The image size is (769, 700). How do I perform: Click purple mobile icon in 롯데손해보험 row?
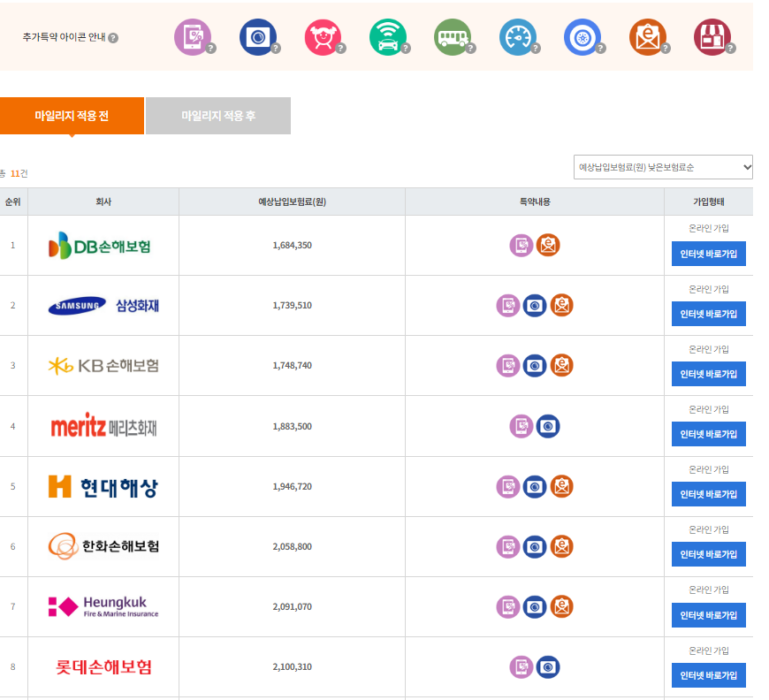pos(522,667)
